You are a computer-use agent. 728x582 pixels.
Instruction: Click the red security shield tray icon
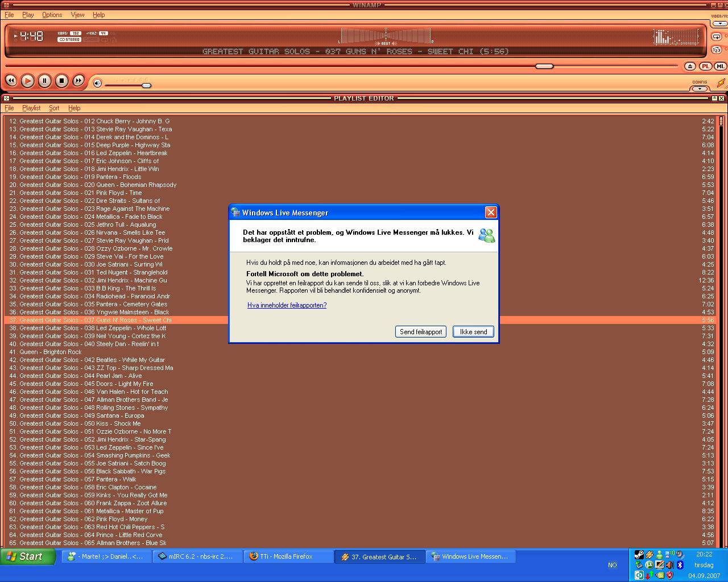pyautogui.click(x=669, y=575)
